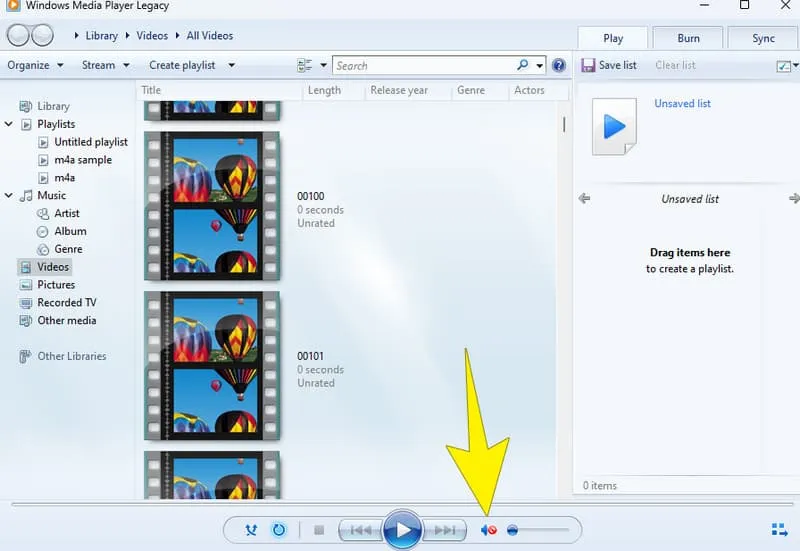
Task: Toggle repeat mode on
Action: coord(279,530)
